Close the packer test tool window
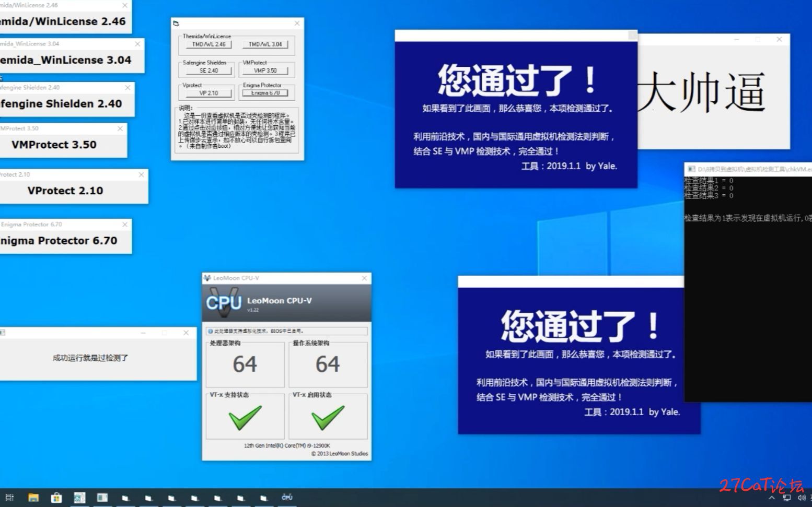The width and height of the screenshot is (812, 507). 297,23
